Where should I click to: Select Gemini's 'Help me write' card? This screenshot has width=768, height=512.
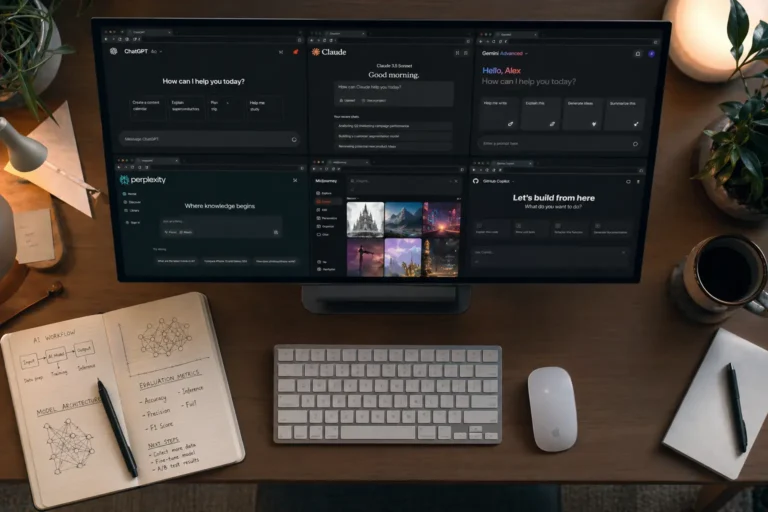(x=499, y=114)
